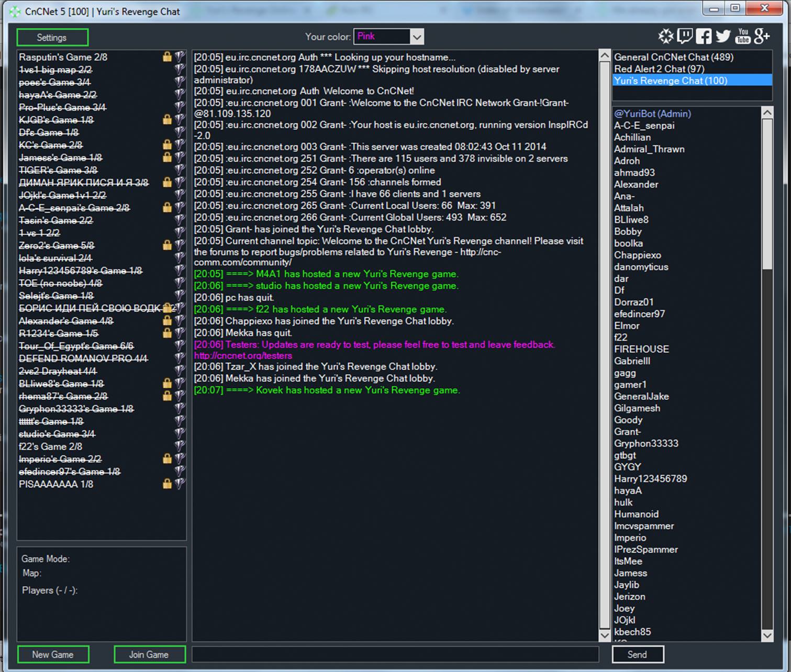Select PISAAAAAAA 1/8 in game list
Screen dimensions: 791x672
102,484
